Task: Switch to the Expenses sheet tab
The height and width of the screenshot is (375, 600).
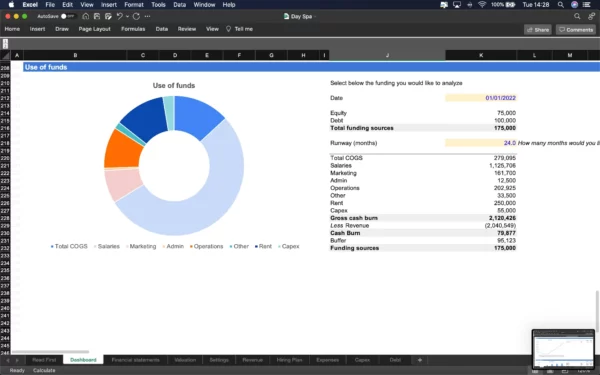Action: click(328, 360)
